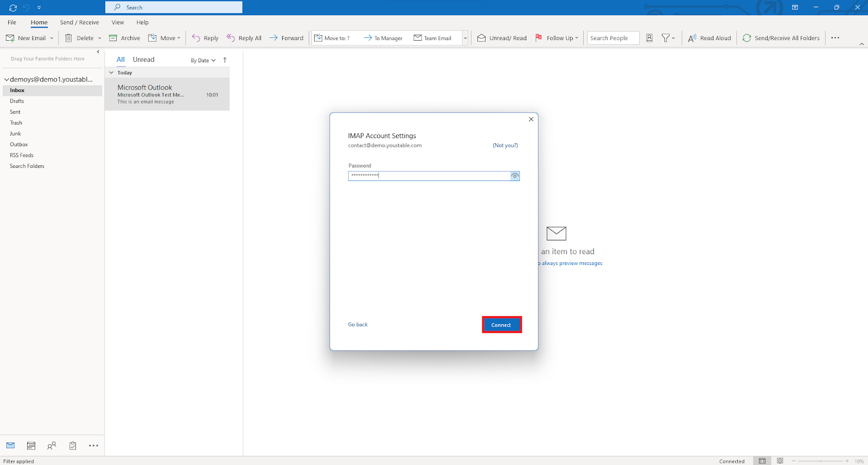Open the Microsoft Outlook Test Message email
Viewport: 868px width, 465px height.
[x=167, y=94]
